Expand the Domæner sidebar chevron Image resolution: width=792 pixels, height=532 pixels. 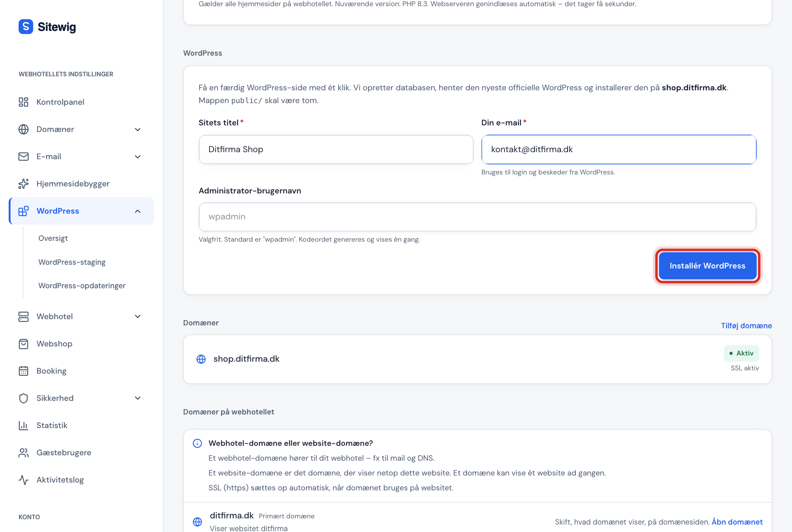pyautogui.click(x=138, y=129)
